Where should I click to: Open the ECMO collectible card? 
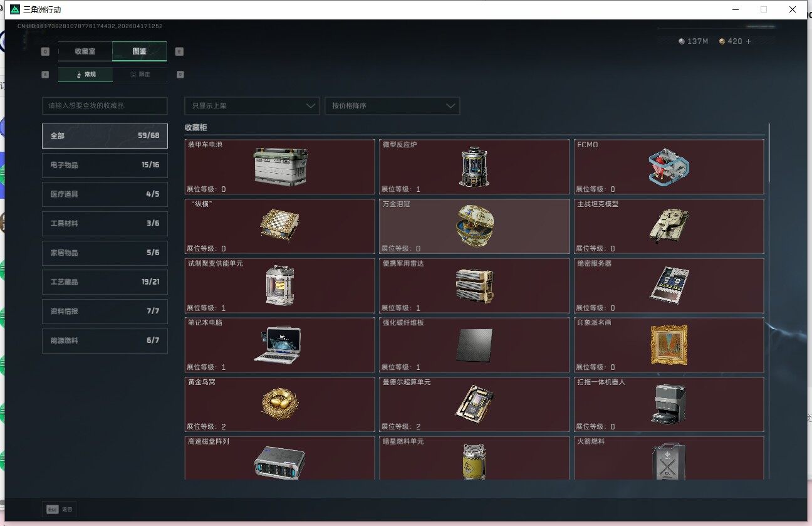669,167
